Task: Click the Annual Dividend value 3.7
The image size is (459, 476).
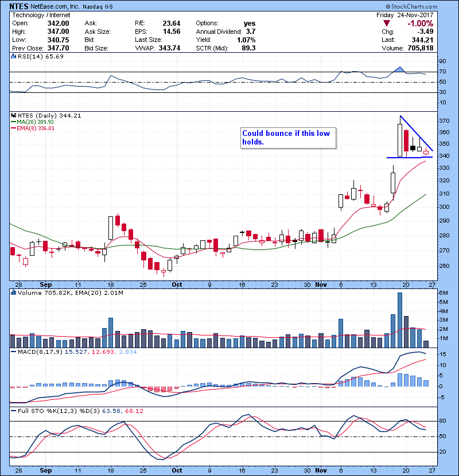Action: click(251, 32)
